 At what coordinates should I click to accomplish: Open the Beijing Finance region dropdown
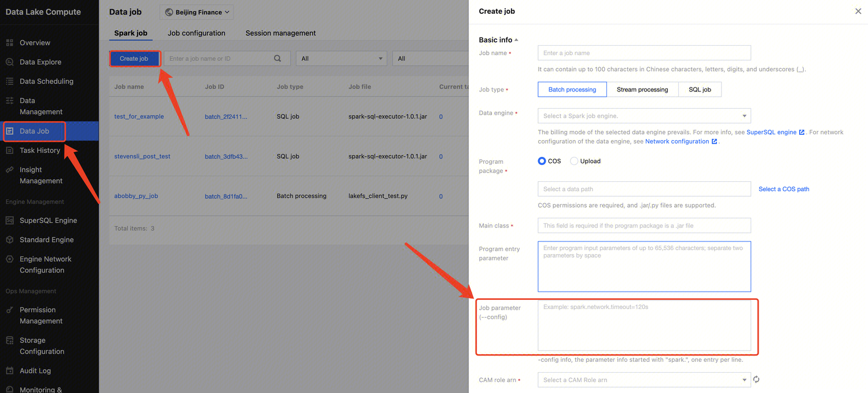tap(197, 12)
